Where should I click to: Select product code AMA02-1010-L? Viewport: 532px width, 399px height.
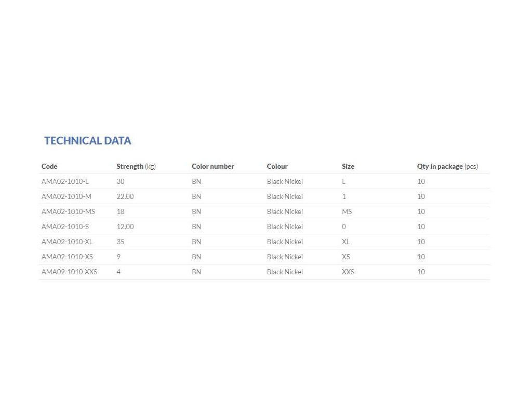click(65, 181)
